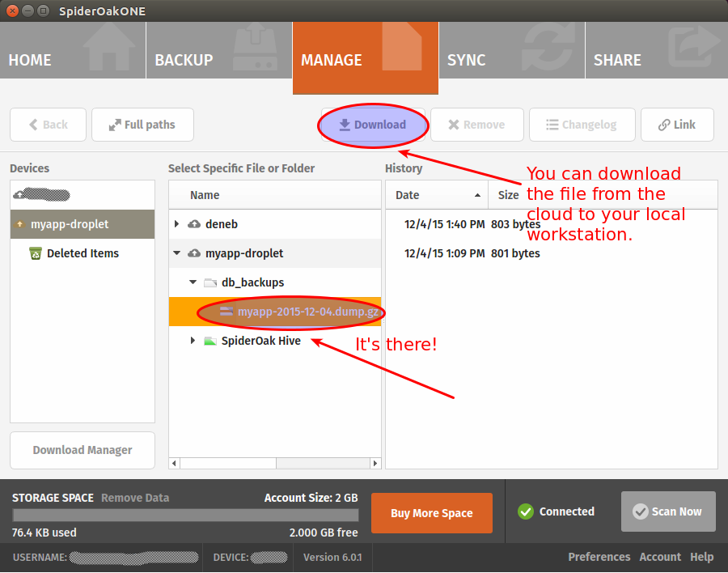The height and width of the screenshot is (573, 728).
Task: Click the green Connected checkmark icon
Action: (x=526, y=511)
